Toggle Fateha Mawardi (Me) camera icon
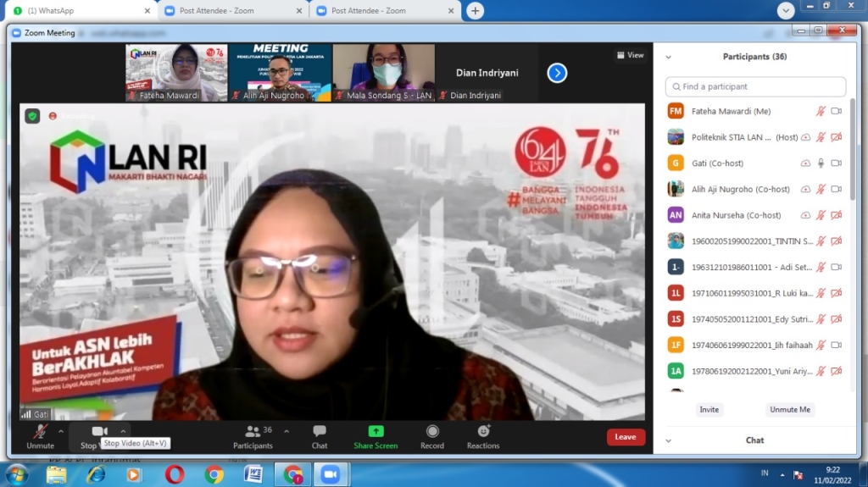 tap(837, 111)
